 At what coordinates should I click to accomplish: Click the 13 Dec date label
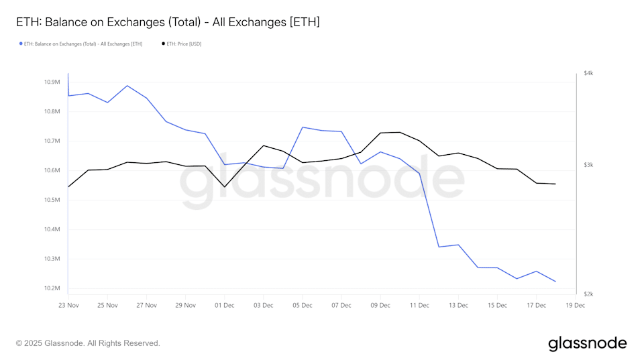458,305
